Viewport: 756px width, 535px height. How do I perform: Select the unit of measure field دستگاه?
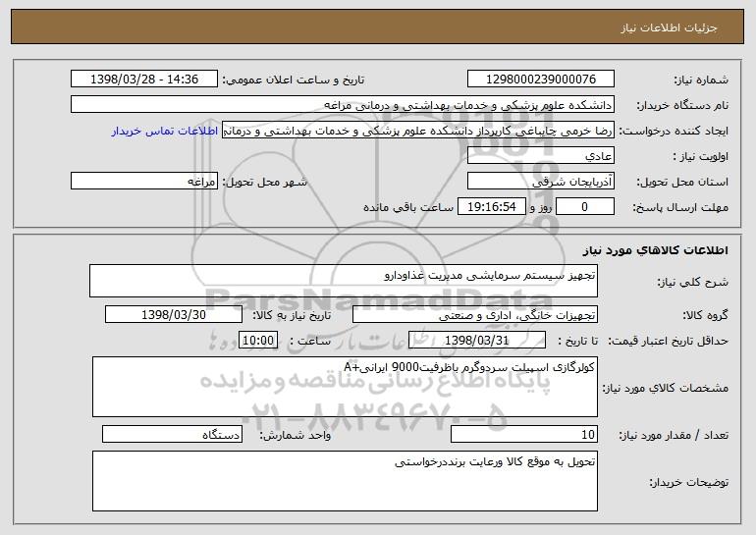click(x=172, y=434)
